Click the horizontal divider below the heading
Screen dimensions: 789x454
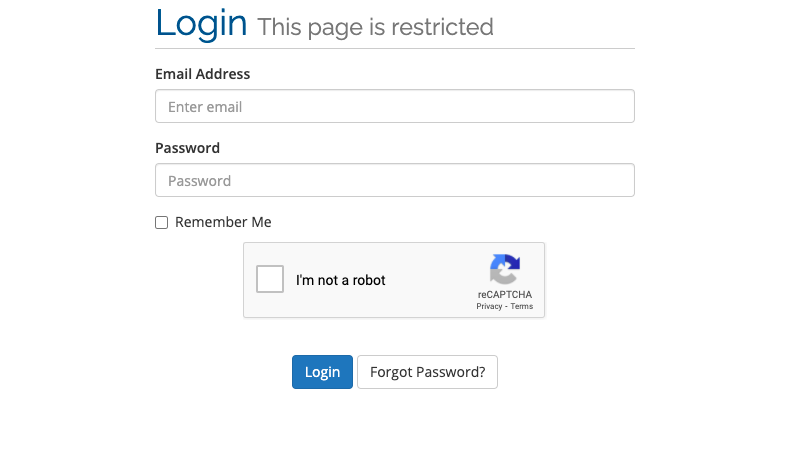click(x=394, y=48)
